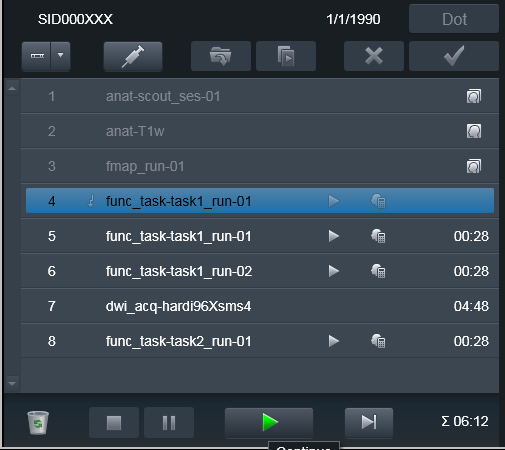Click the recycle trash bin icon
This screenshot has height=450, width=505.
[x=38, y=423]
